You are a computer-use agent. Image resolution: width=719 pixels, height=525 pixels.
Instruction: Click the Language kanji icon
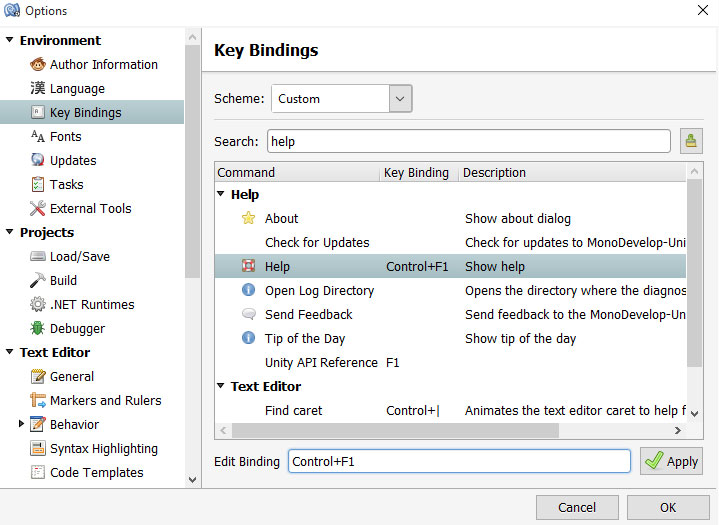38,88
